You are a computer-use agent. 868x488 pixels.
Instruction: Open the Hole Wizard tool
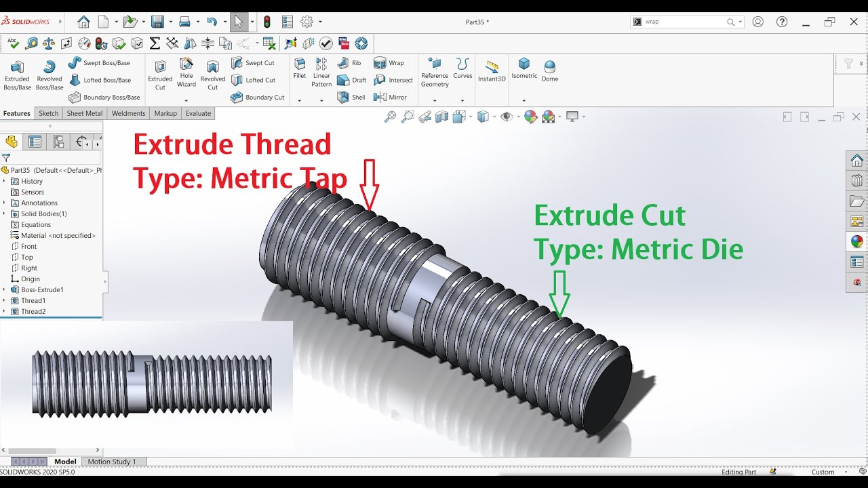click(x=186, y=72)
